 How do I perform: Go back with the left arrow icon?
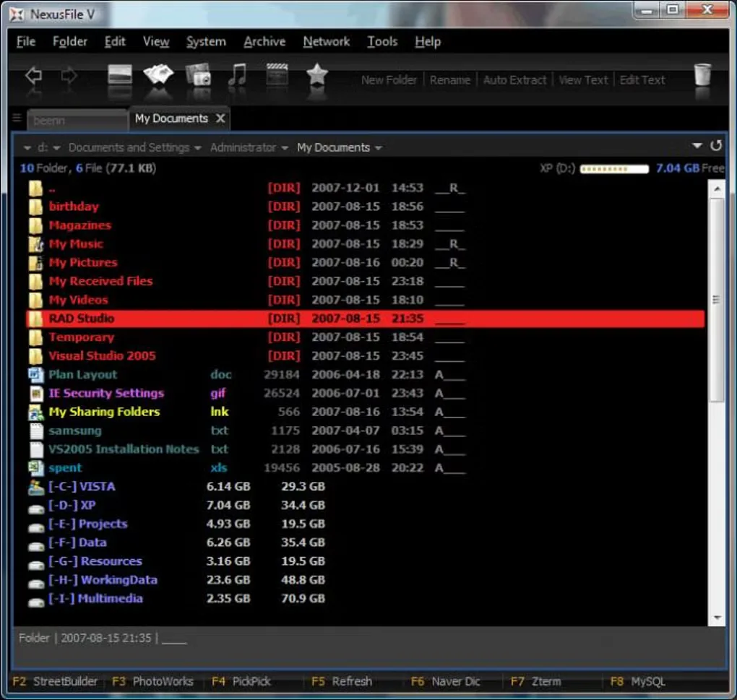click(x=33, y=75)
